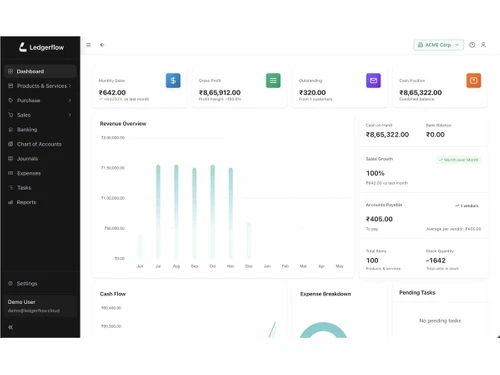The height and width of the screenshot is (375, 500).
Task: Collapse the sidebar with double chevron
Action: point(11,327)
